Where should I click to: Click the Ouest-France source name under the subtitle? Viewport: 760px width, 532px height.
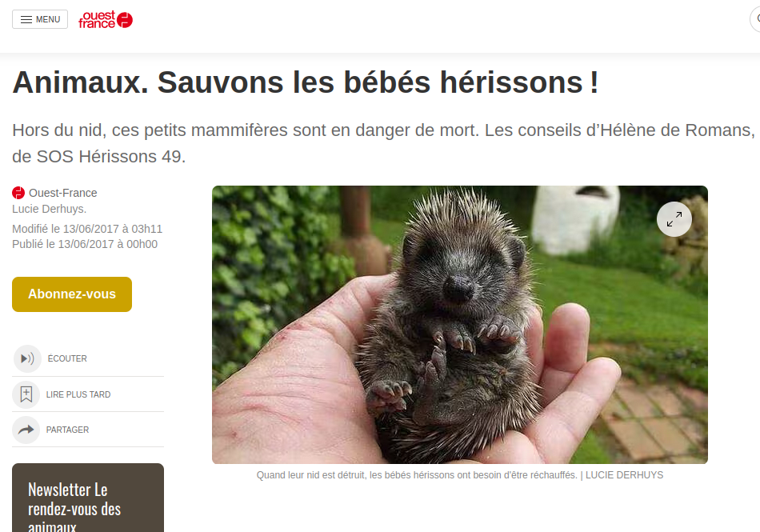click(x=63, y=193)
